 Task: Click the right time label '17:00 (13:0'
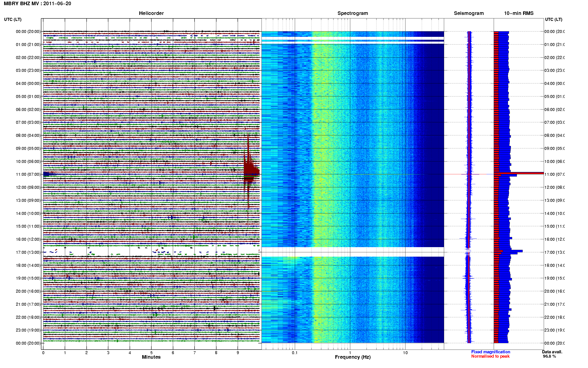tap(555, 252)
